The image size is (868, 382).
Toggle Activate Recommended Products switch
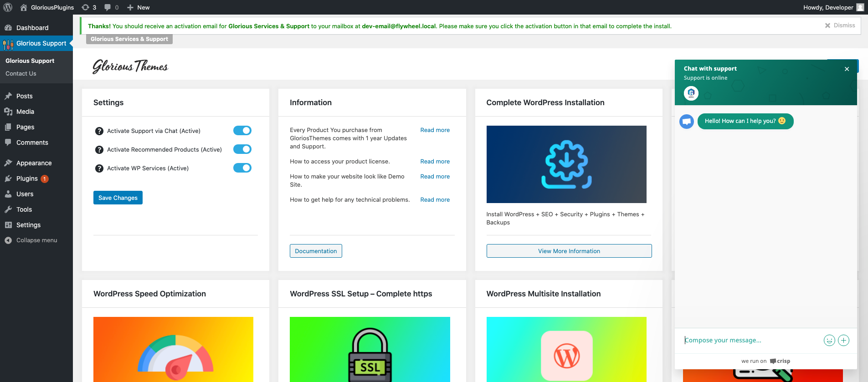tap(242, 149)
